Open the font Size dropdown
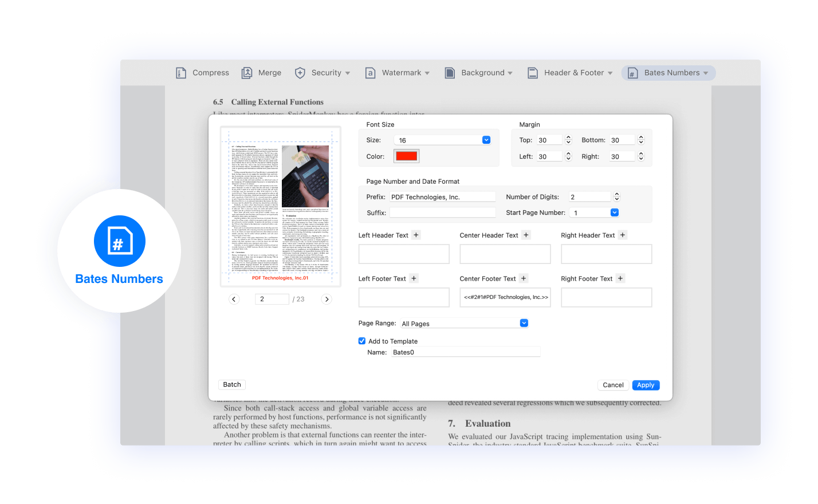Viewport: 818px width, 504px height. pos(486,140)
